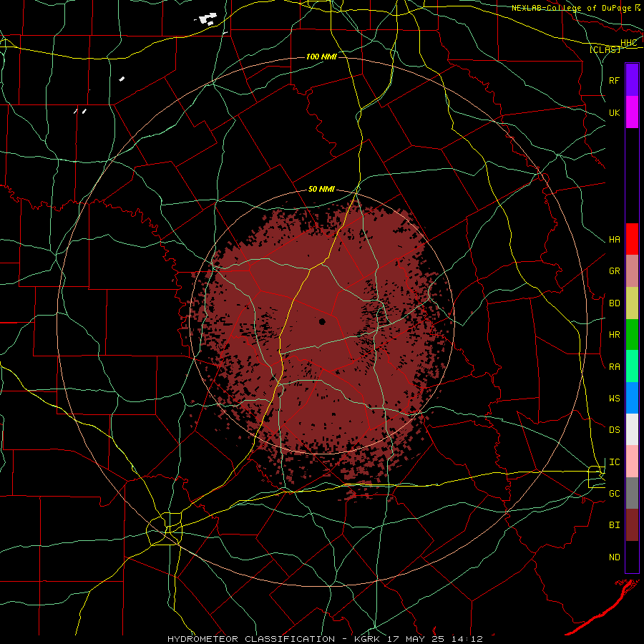Click the HR legend label
Viewport: 644px width, 644px height.
[614, 335]
